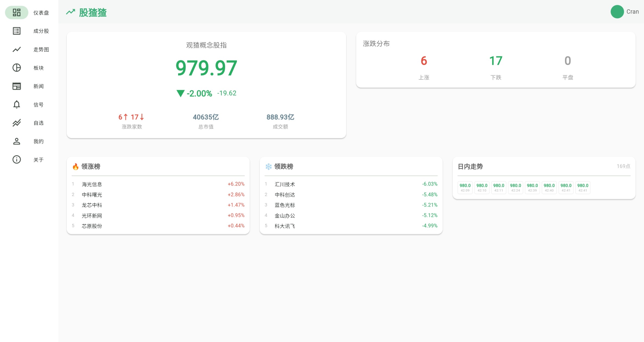Open 走势图 from the sidebar

pos(41,49)
